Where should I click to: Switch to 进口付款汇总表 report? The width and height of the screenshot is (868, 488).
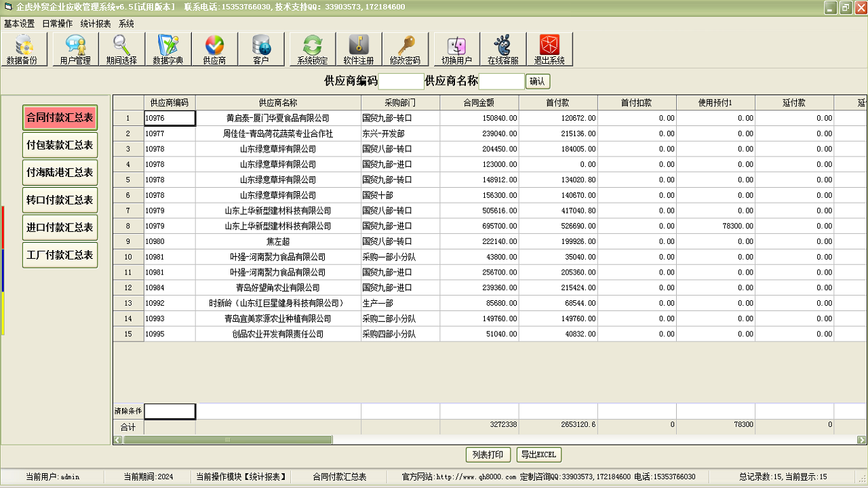(x=60, y=227)
